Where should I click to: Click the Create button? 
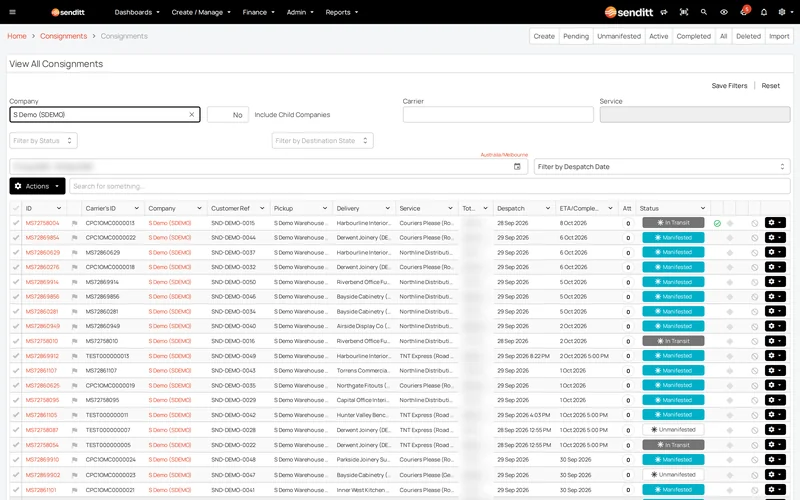(x=544, y=36)
